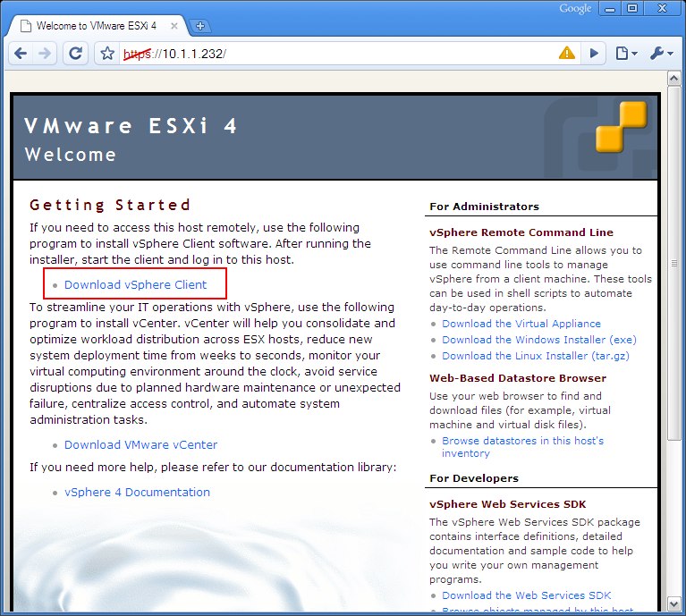Click the VMware yellow boxes logo

[x=622, y=127]
